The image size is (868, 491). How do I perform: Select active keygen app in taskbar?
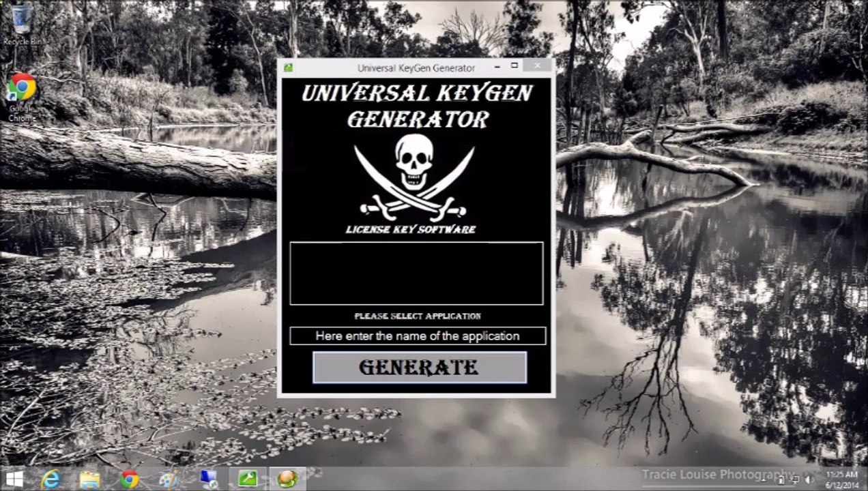pos(287,479)
